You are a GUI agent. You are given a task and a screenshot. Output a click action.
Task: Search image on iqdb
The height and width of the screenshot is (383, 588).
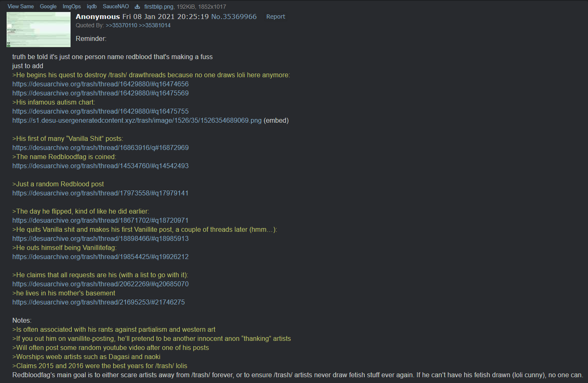92,7
